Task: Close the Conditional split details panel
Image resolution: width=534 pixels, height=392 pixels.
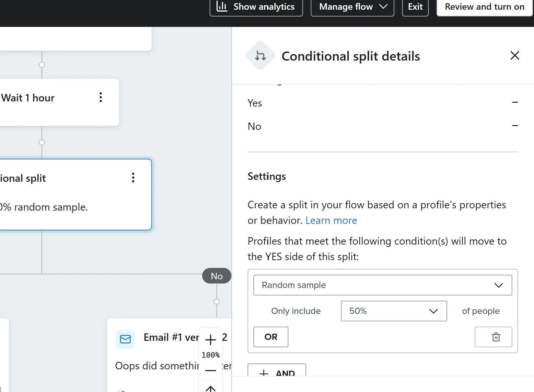Action: [x=515, y=56]
